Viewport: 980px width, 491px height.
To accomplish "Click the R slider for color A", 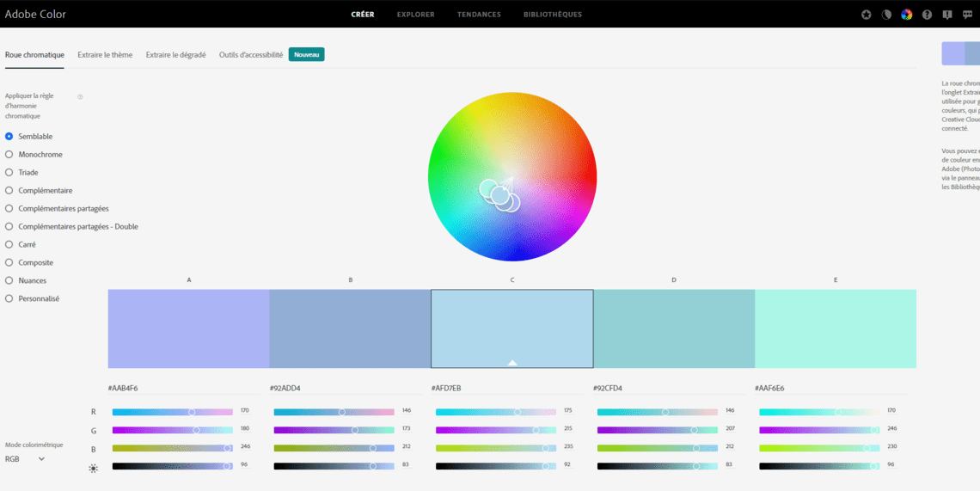I will (x=173, y=412).
